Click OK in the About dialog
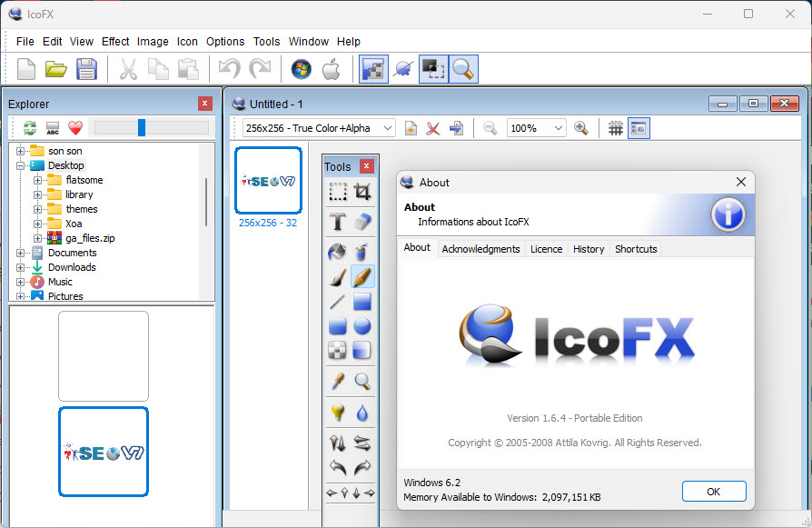The width and height of the screenshot is (812, 528). (714, 492)
